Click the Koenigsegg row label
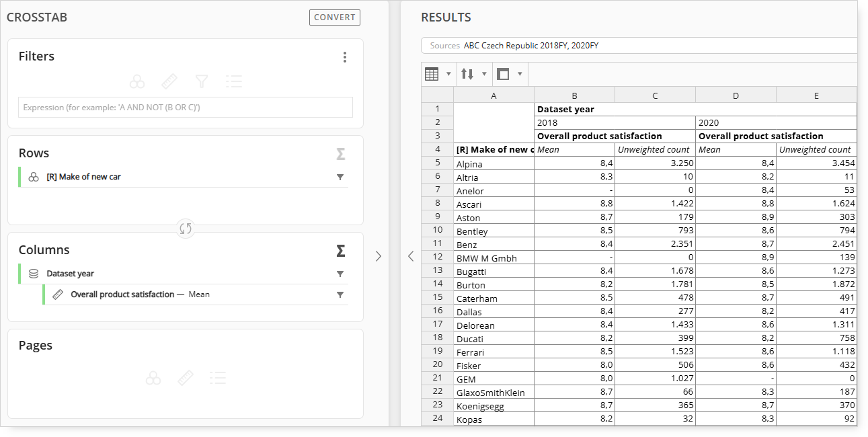 (480, 406)
